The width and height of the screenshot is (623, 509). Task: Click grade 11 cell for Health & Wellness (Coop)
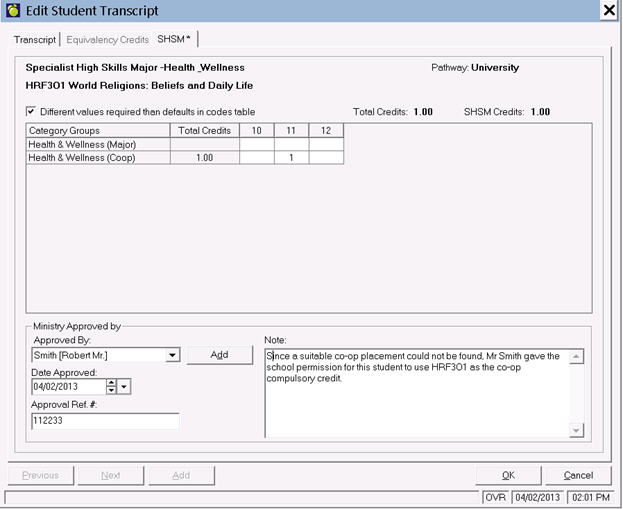(x=291, y=158)
